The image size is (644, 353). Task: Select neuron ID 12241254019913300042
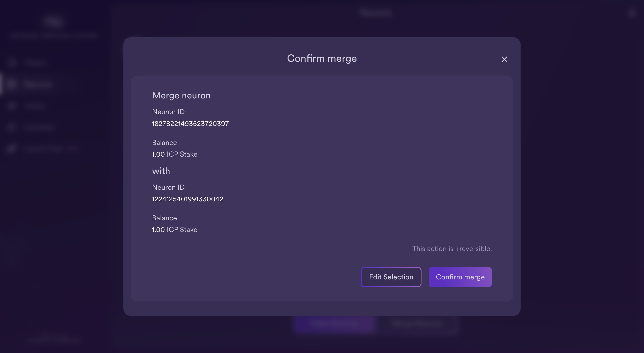188,199
